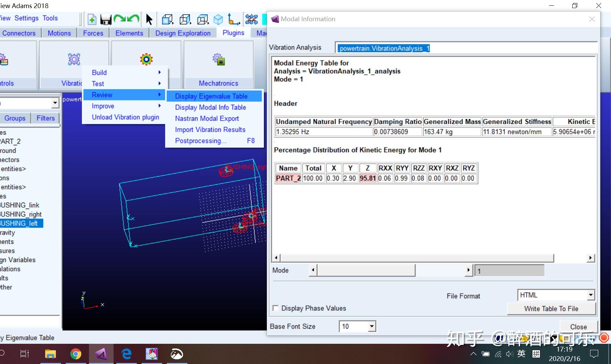This screenshot has width=611, height=364.
Task: Open the rainbow gear Durability plugin icon
Action: 146,59
